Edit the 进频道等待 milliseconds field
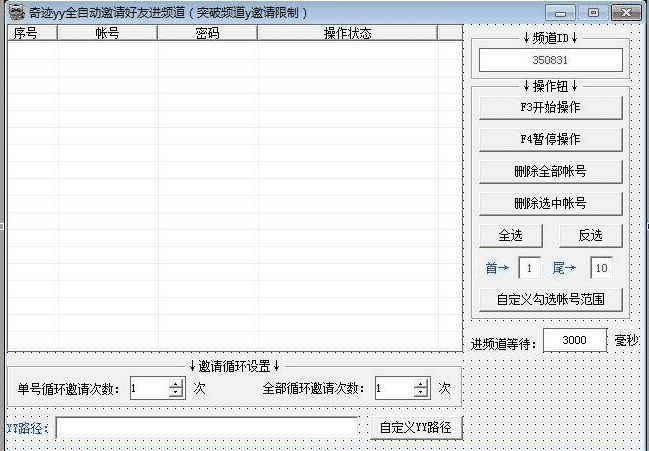This screenshot has height=451, width=649. [x=574, y=340]
